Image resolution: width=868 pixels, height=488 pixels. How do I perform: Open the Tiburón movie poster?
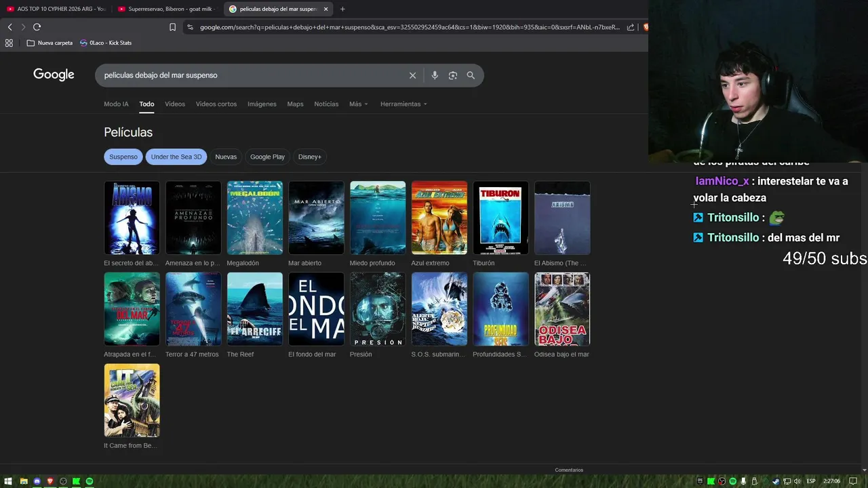pos(500,218)
